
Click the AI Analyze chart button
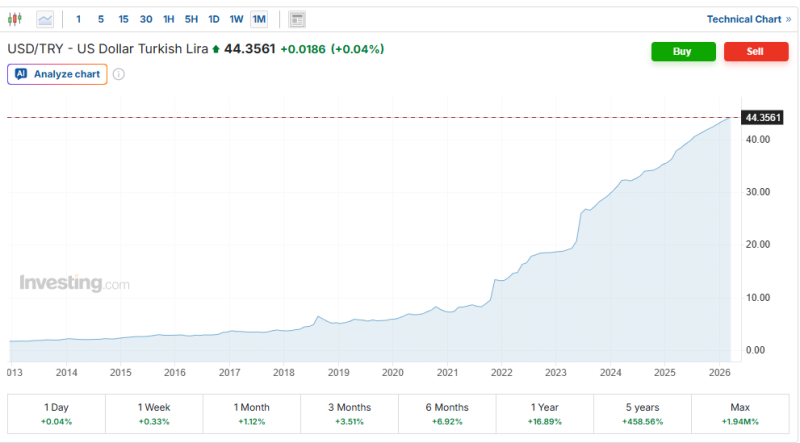pos(57,74)
